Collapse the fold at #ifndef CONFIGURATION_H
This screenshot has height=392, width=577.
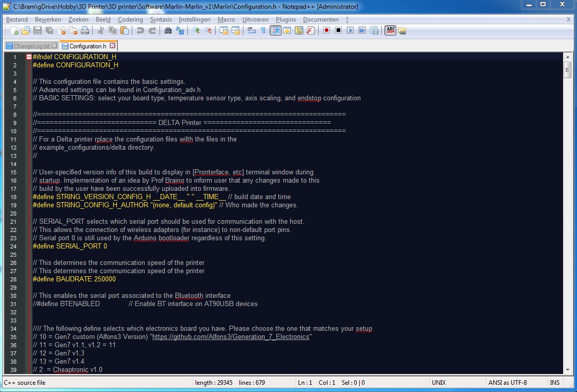coord(28,57)
